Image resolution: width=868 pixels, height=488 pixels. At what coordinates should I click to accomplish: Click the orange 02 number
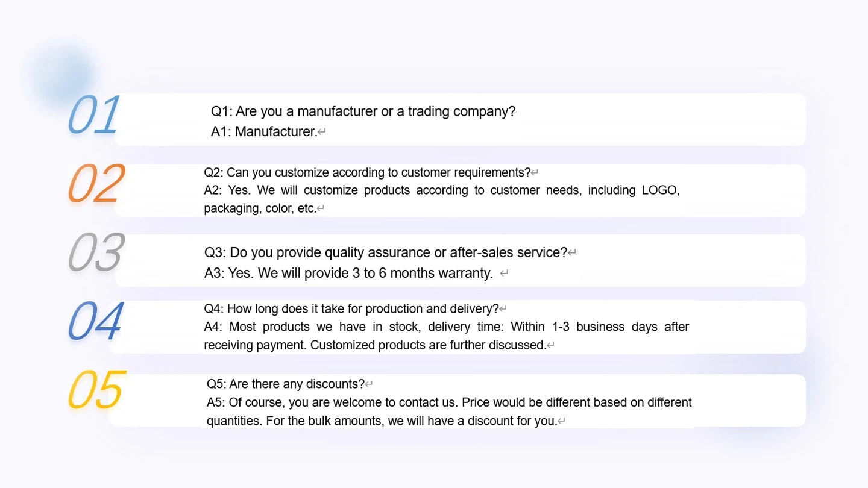[x=96, y=183]
